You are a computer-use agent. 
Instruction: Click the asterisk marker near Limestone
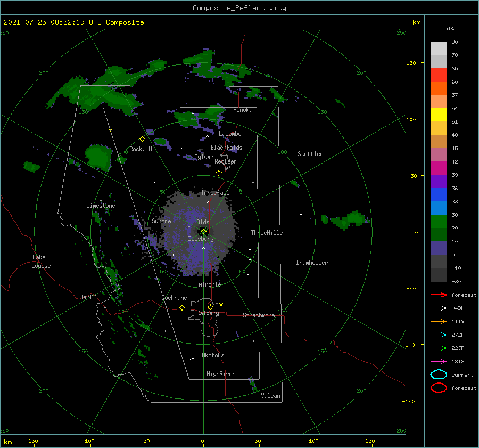pyautogui.click(x=101, y=201)
